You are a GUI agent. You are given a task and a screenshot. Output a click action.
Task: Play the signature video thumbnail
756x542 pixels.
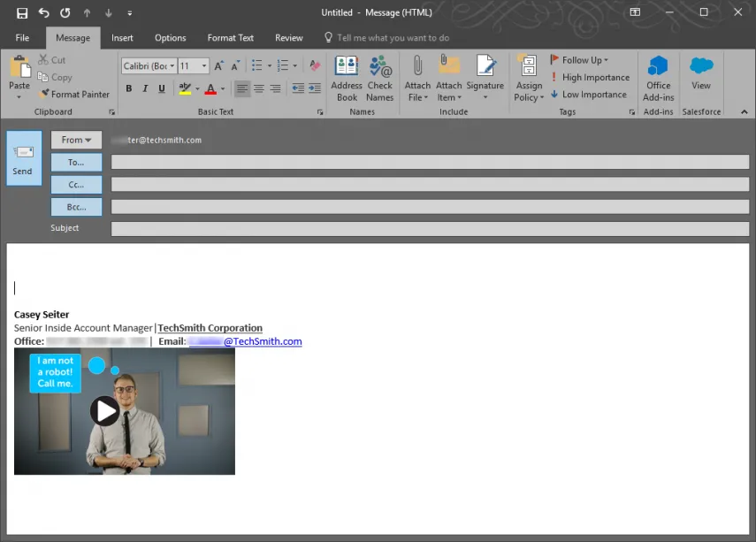[104, 411]
